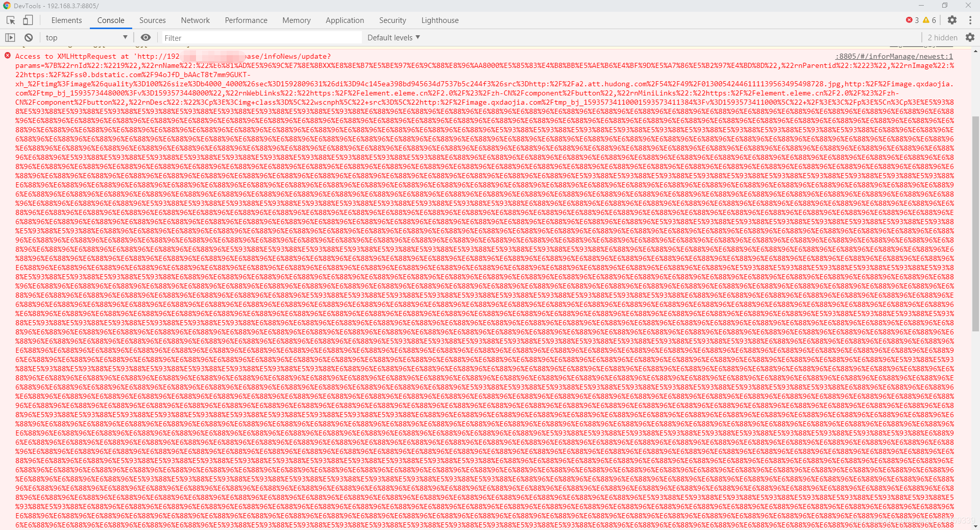The height and width of the screenshot is (530, 980).
Task: Open DevTools settings gear
Action: [x=952, y=20]
